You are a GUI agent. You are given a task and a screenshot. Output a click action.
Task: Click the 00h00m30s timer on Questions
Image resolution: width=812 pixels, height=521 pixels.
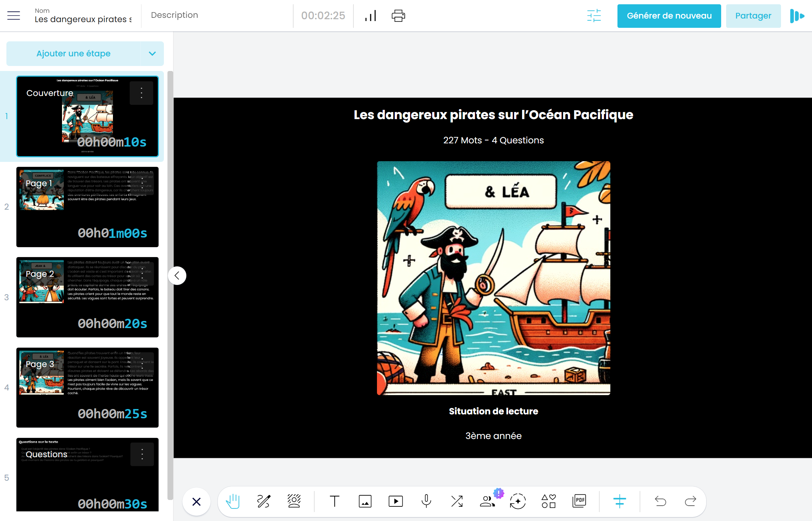[112, 504]
